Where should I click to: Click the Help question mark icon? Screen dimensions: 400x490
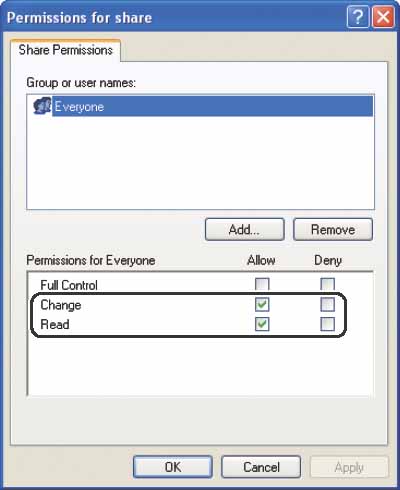[x=357, y=17]
